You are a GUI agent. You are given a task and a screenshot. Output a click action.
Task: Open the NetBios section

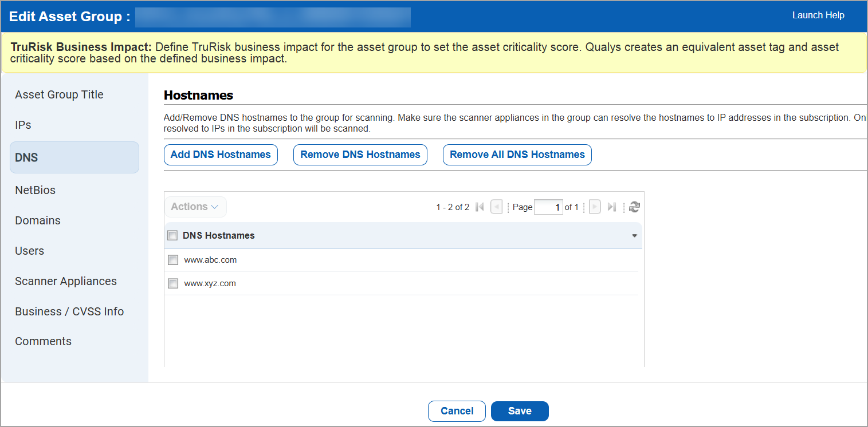click(x=35, y=190)
